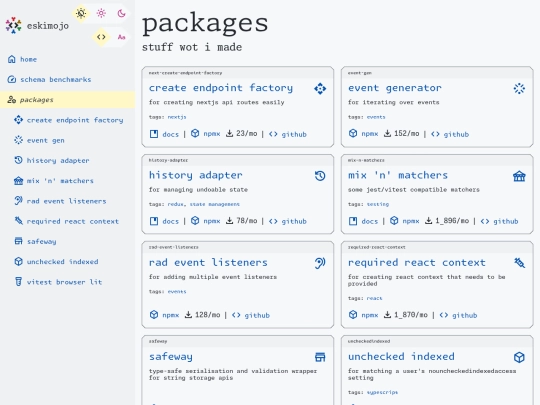The width and height of the screenshot is (540, 405).
Task: Go to safeway sidebar item
Action: pos(69,241)
